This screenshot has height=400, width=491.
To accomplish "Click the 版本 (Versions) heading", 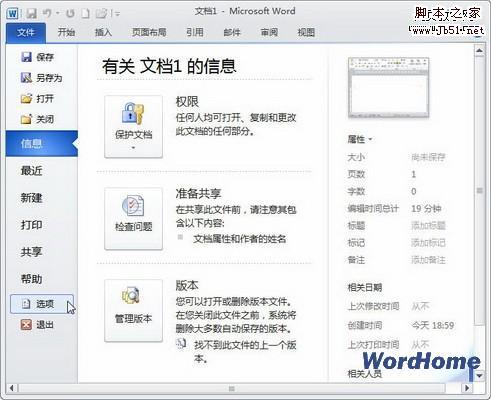I will point(187,285).
